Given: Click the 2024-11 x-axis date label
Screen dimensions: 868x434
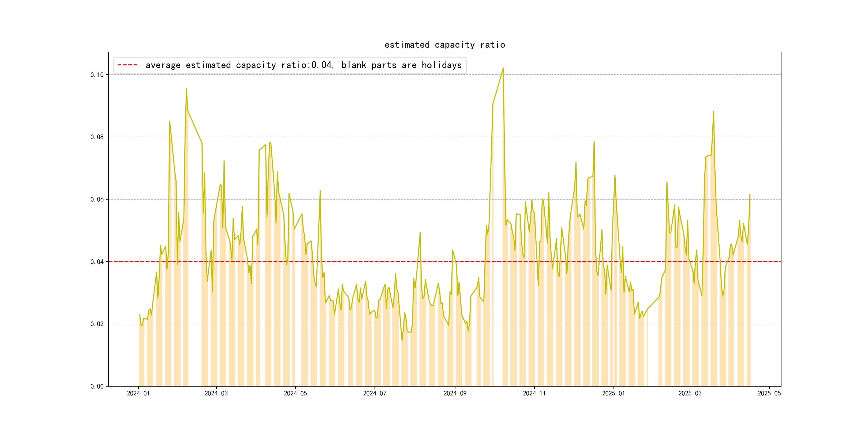Looking at the screenshot, I should [x=534, y=394].
